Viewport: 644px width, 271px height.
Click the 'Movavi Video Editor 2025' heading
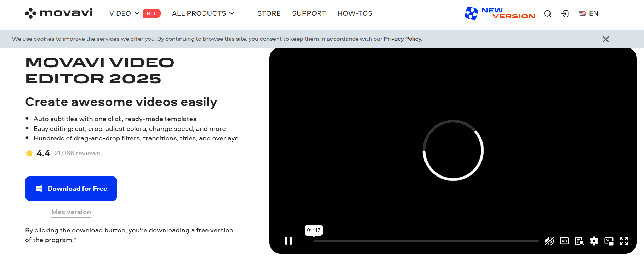pos(100,71)
